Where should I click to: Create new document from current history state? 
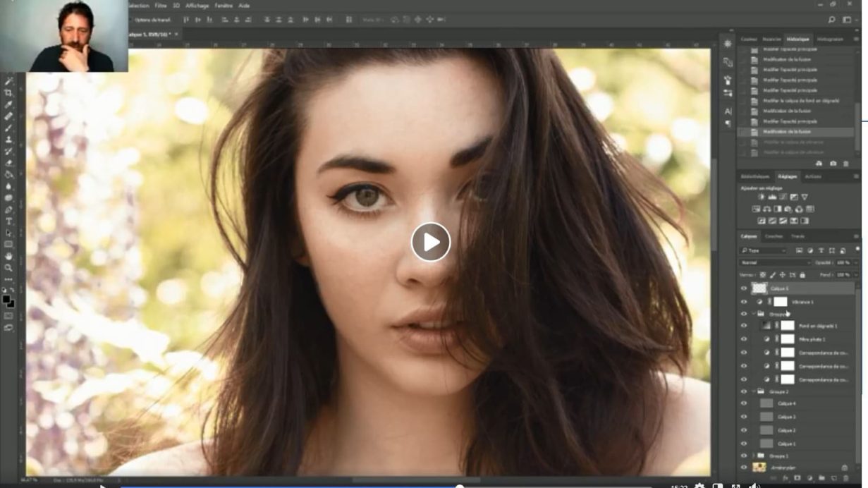click(819, 164)
